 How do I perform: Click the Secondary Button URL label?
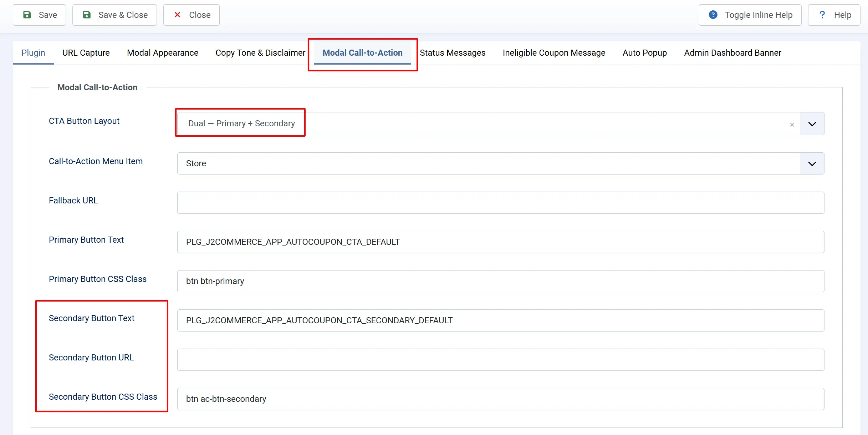[x=91, y=358]
